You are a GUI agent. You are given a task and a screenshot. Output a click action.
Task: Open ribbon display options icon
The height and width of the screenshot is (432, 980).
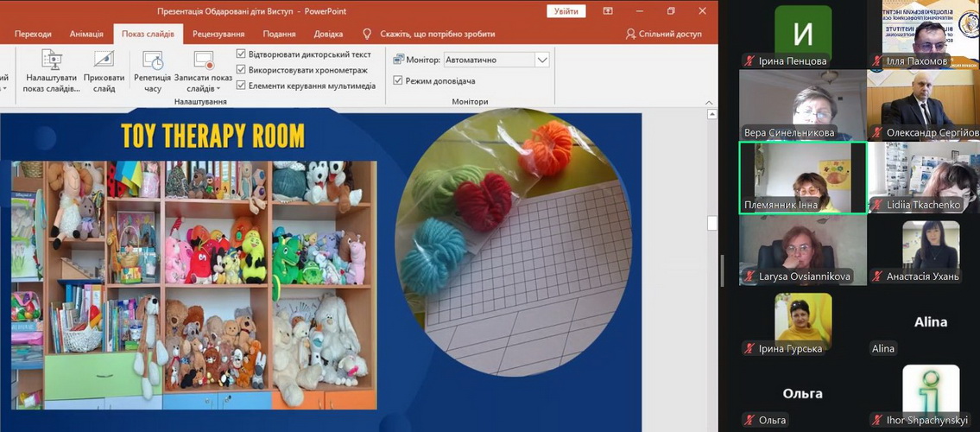[608, 11]
